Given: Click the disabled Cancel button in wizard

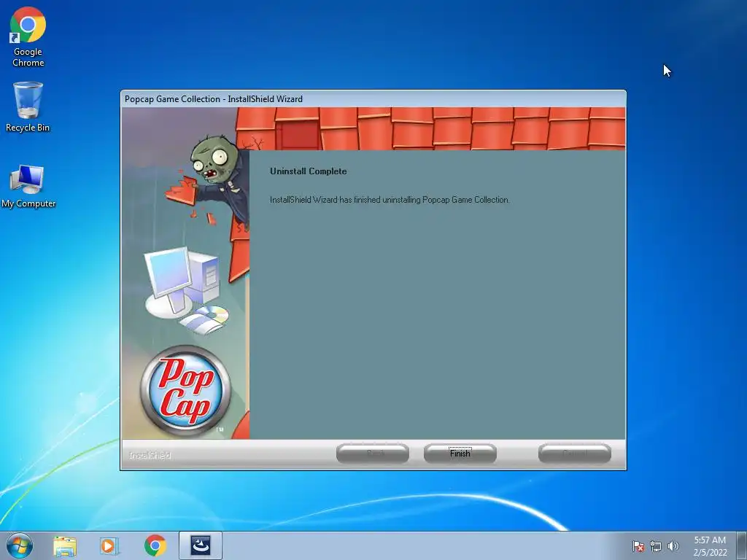Looking at the screenshot, I should click(575, 454).
